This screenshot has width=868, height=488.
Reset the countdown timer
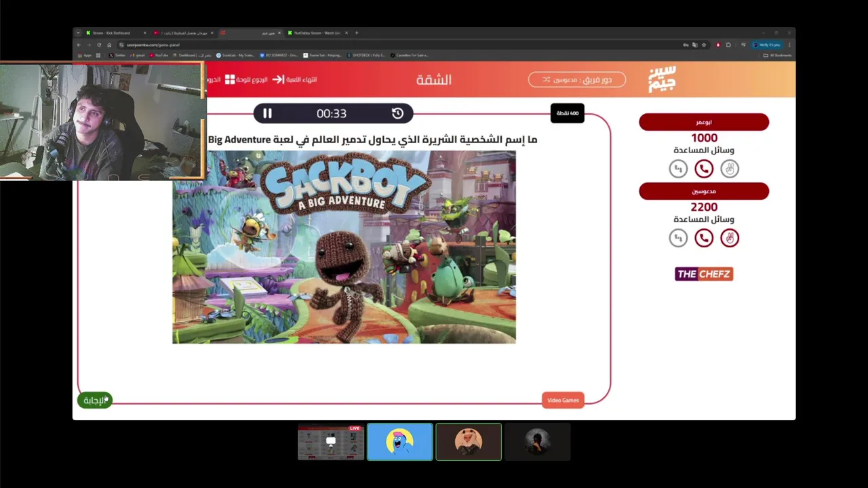[x=397, y=114]
